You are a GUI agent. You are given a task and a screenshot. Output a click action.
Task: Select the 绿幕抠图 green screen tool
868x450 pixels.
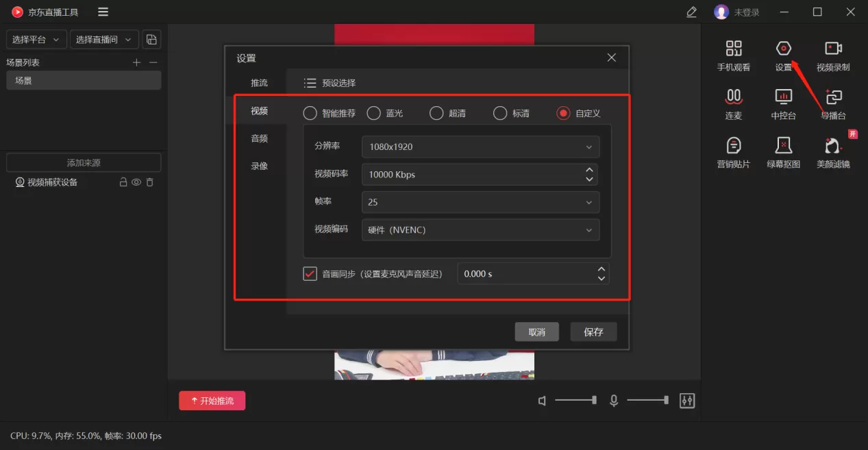[782, 152]
